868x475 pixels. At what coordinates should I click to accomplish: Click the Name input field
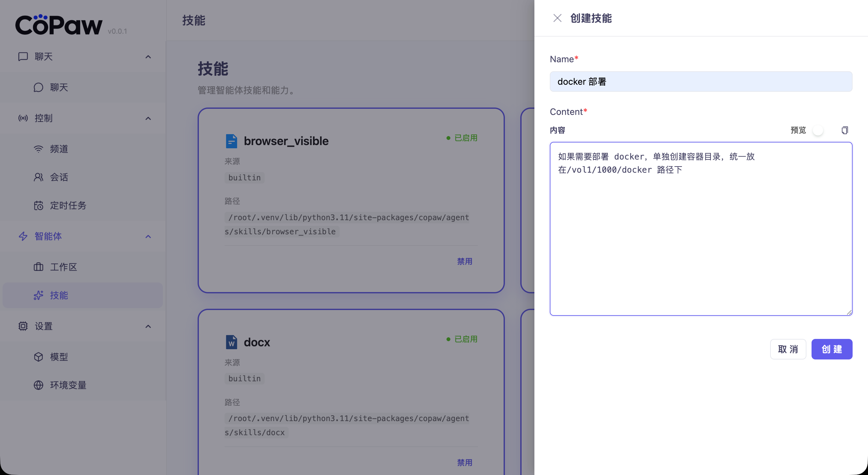(x=701, y=82)
